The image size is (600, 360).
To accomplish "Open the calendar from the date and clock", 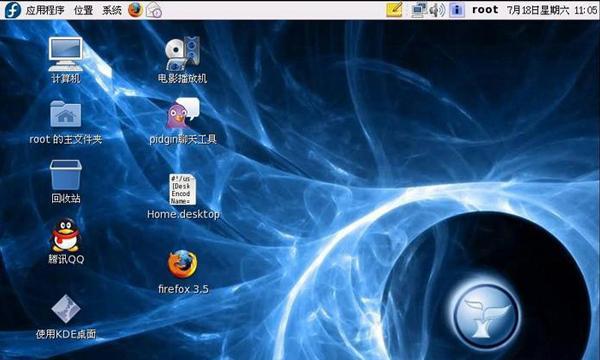I will tap(552, 10).
